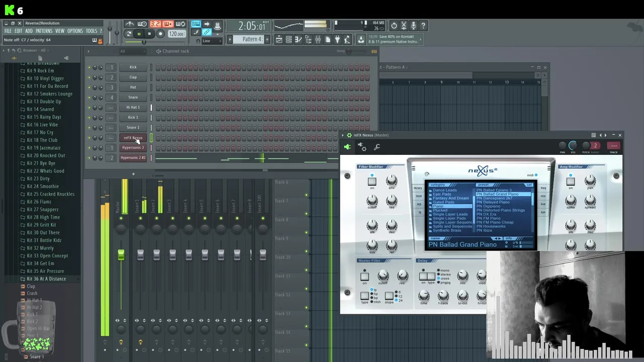Open the OPTIONS menu
The height and width of the screenshot is (362, 644).
pos(74,31)
